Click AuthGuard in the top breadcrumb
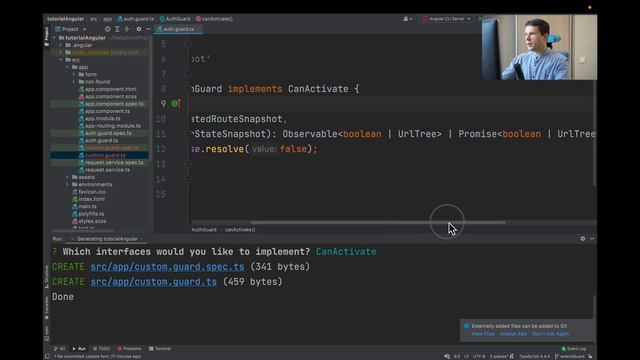The width and height of the screenshot is (640, 360). pos(175,19)
